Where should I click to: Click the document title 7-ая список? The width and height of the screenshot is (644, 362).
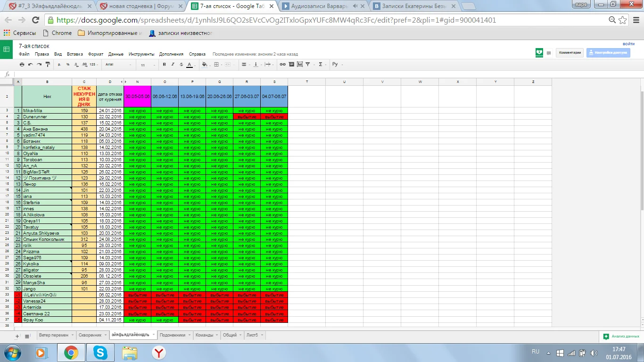[x=34, y=46]
